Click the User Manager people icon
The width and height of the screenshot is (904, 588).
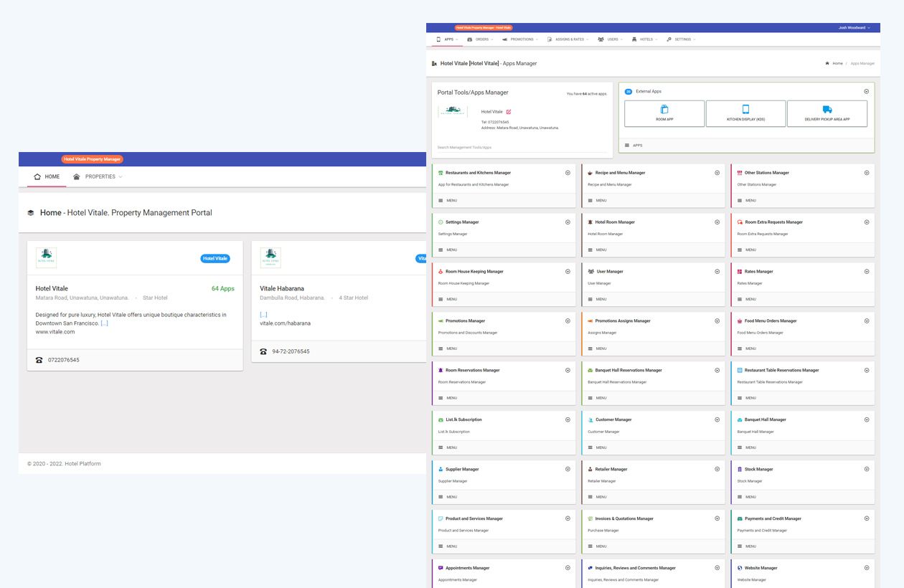click(590, 272)
